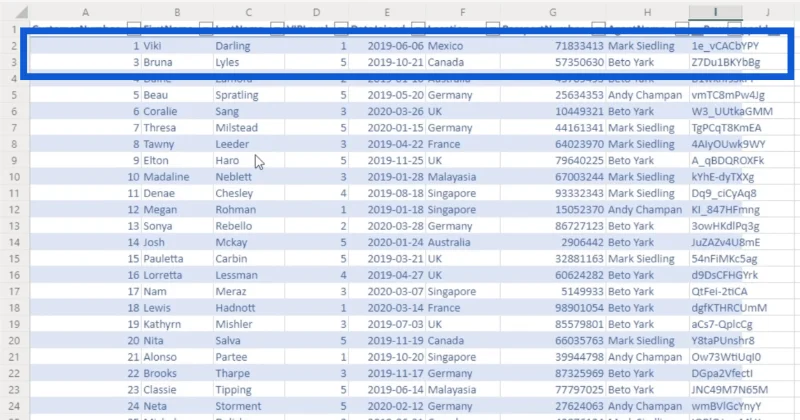Screen dimensions: 800x420
Task: Click the first name cell 'Tawny'
Action: [x=177, y=144]
